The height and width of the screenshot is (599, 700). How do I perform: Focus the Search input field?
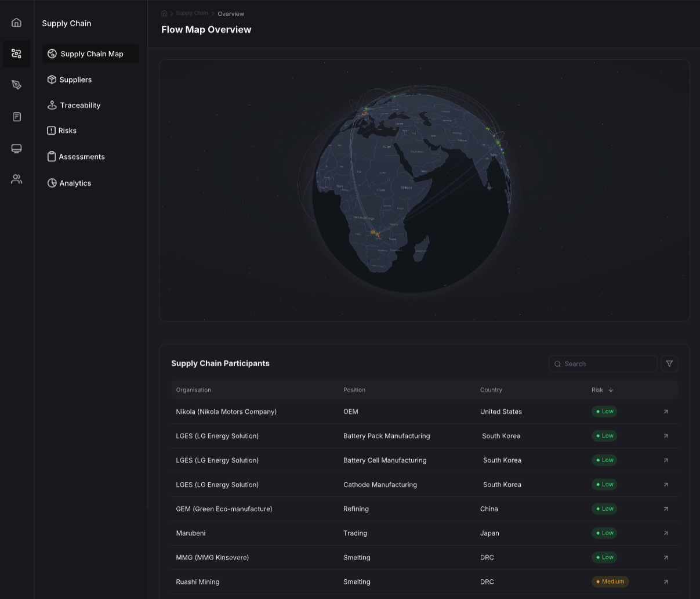point(603,364)
